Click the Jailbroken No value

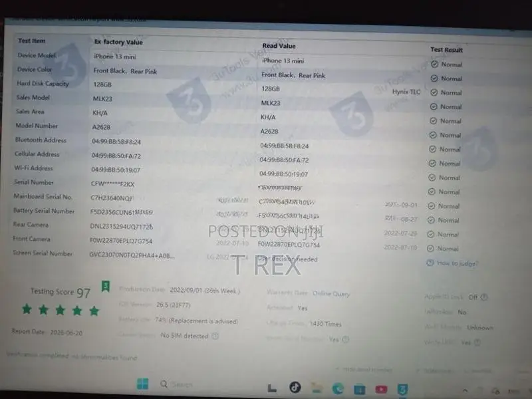point(462,312)
